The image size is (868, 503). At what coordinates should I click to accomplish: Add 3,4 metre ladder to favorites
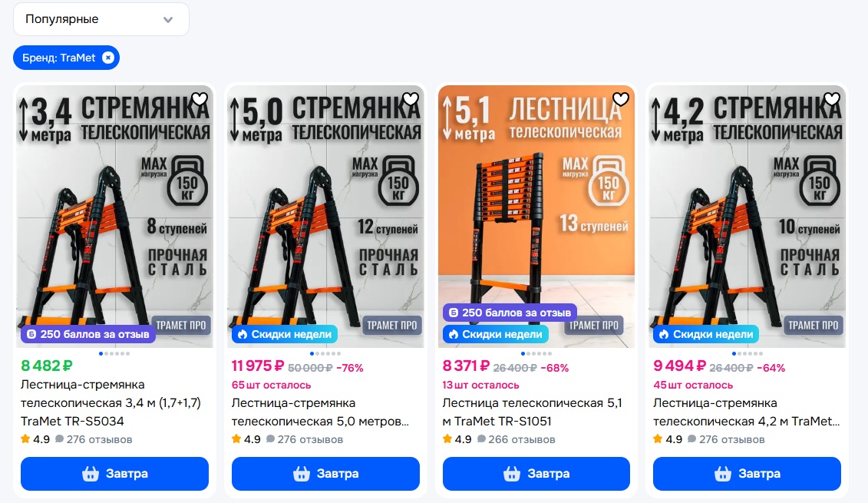[x=200, y=99]
